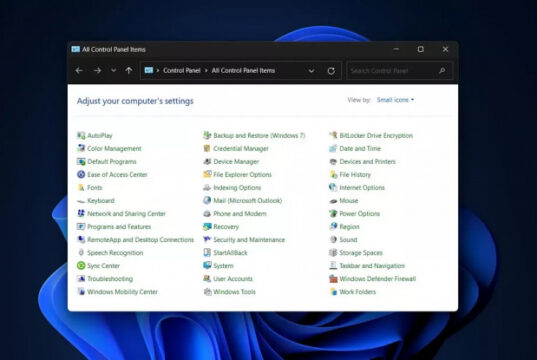Open the AutoPlay icon
The image size is (537, 360).
coord(81,135)
